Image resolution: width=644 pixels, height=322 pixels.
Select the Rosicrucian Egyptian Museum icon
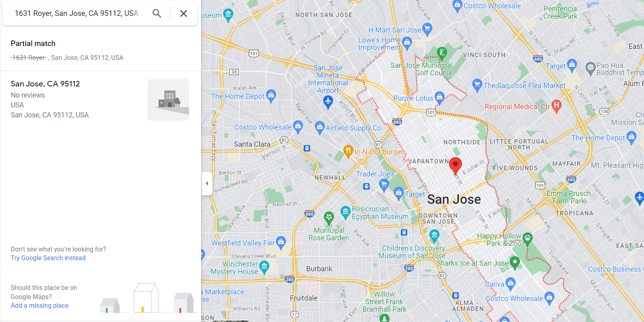[345, 212]
